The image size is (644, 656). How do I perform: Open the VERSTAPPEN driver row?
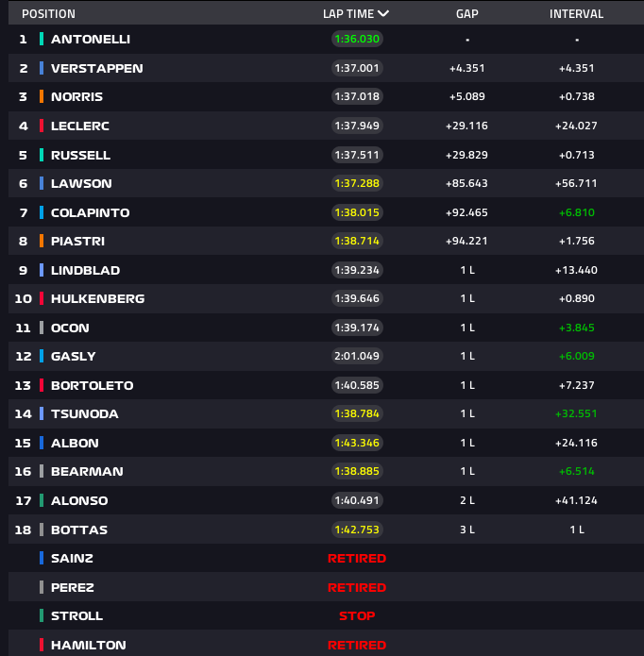click(326, 68)
